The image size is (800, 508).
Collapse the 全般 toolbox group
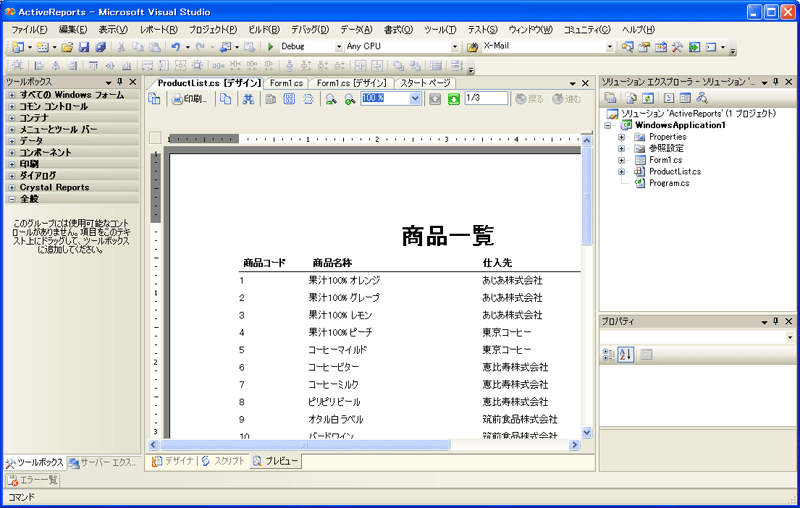(12, 199)
